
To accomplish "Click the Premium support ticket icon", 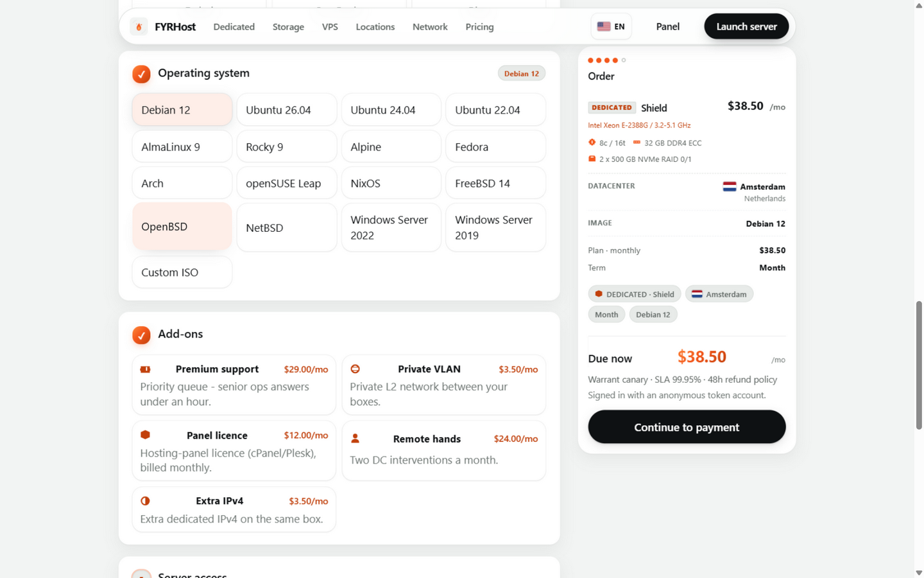I will [146, 369].
